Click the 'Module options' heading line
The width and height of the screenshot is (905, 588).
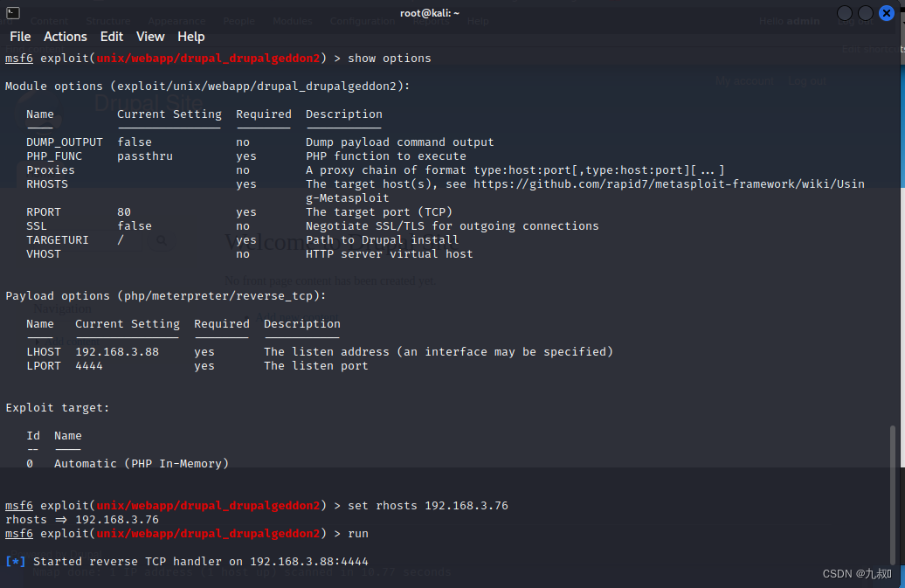[208, 86]
